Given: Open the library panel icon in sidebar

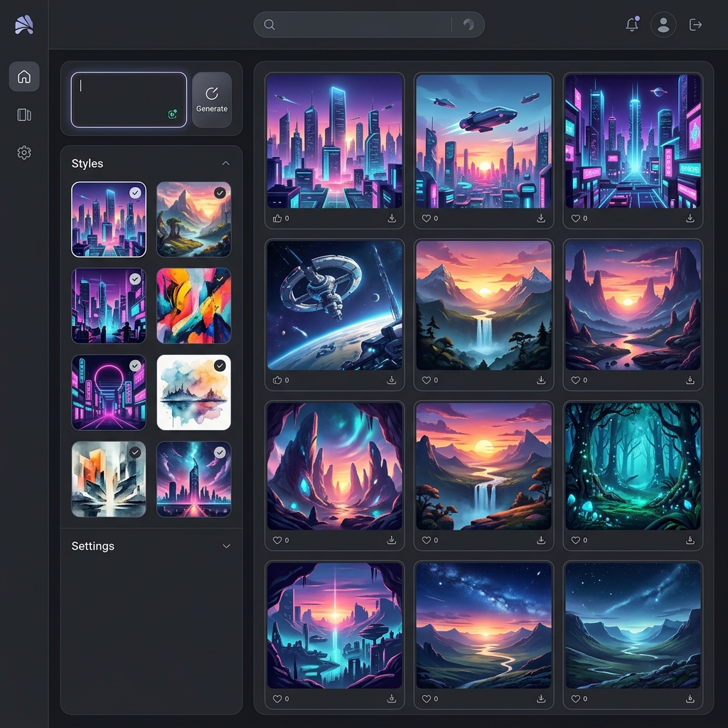Looking at the screenshot, I should tap(24, 114).
